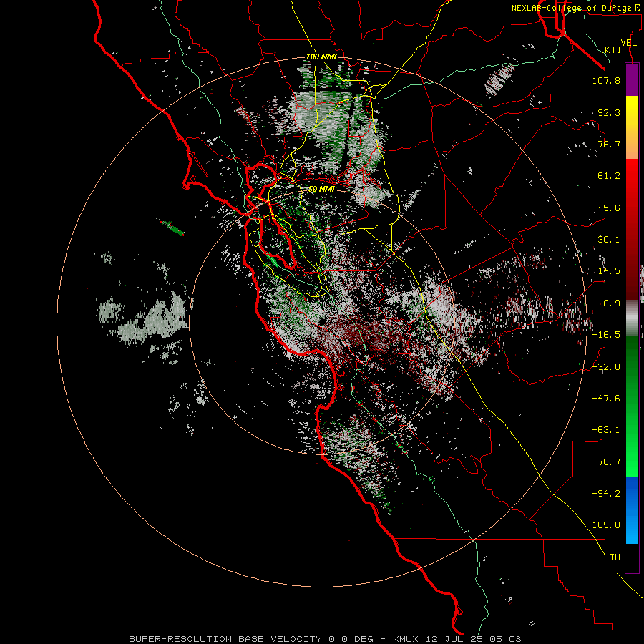
Task: Click the 50 NMI range ring label
Action: (321, 189)
